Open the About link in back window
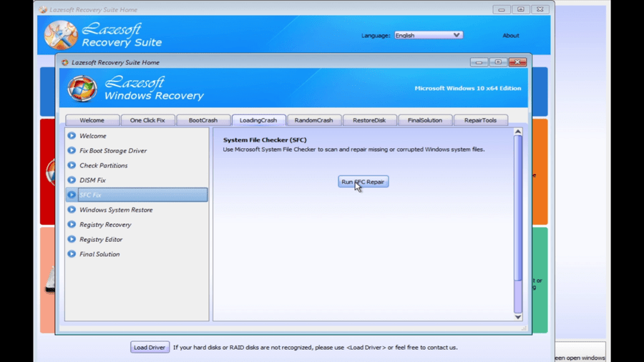The image size is (644, 362). coord(510,35)
